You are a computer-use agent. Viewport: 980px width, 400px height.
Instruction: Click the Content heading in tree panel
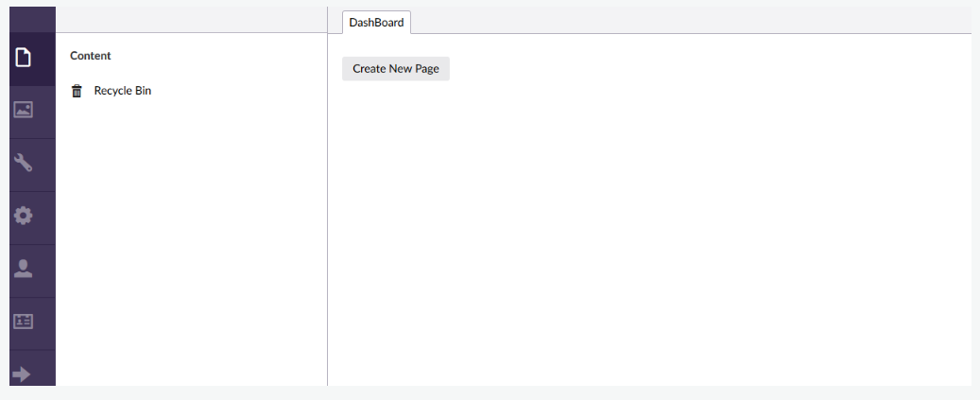point(91,56)
